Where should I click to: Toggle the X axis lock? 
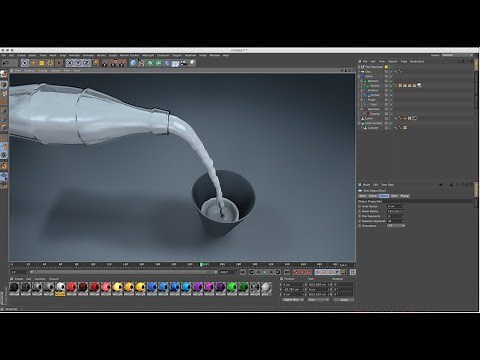coord(70,63)
